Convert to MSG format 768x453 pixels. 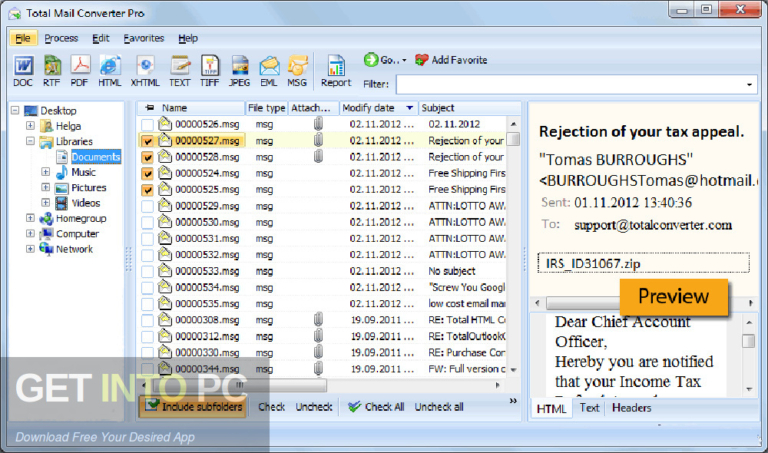coord(297,71)
